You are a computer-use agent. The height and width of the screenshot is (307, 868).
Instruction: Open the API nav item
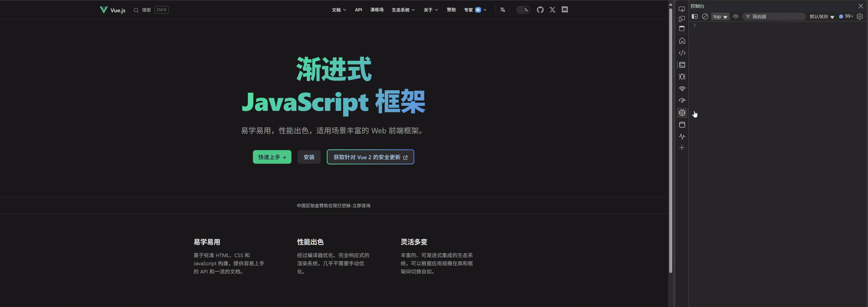point(358,10)
